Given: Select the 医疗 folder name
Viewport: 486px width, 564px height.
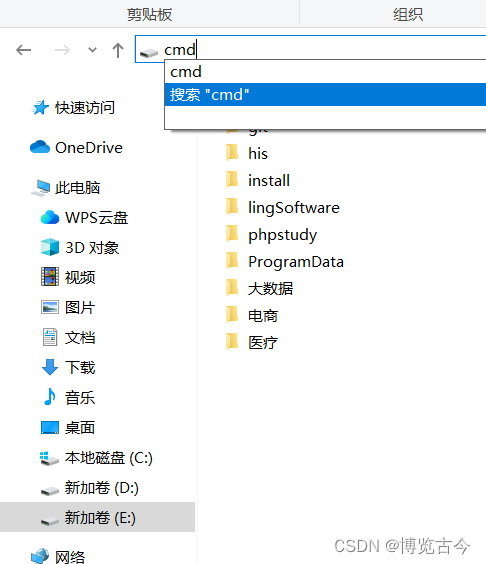Looking at the screenshot, I should 263,343.
